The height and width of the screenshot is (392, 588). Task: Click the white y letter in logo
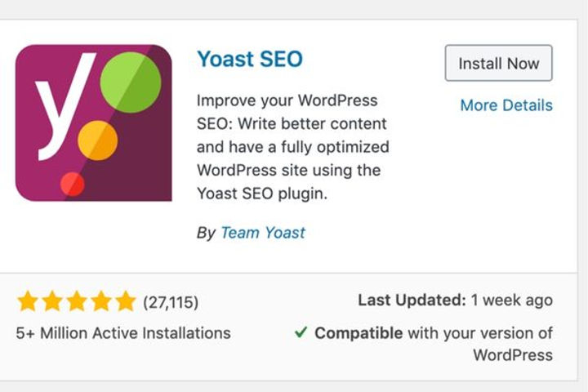64,107
